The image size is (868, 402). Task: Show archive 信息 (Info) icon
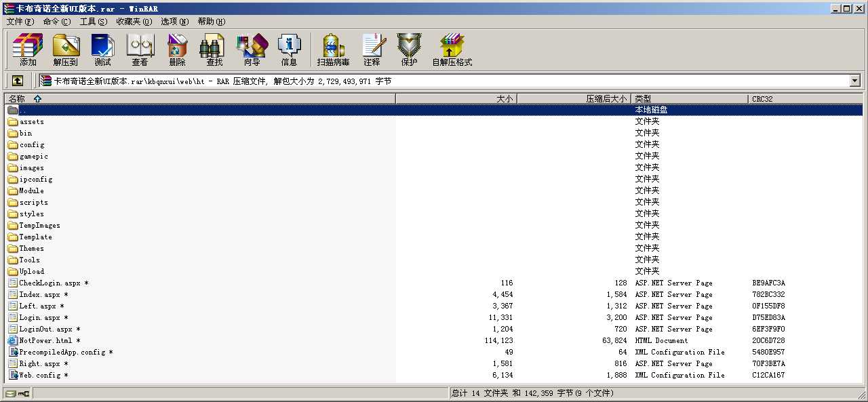pyautogui.click(x=289, y=50)
